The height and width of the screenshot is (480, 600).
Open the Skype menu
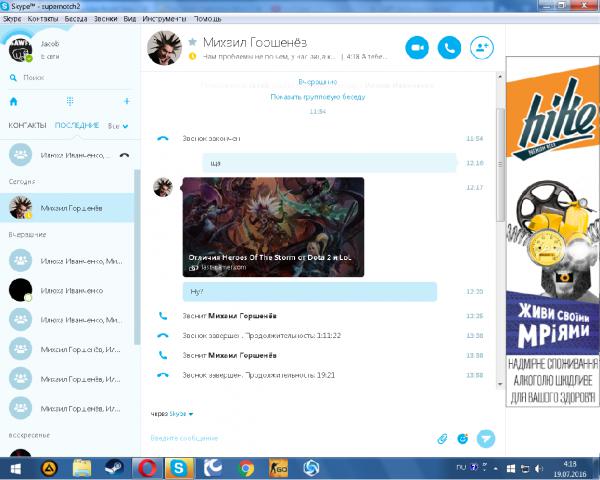click(12, 19)
